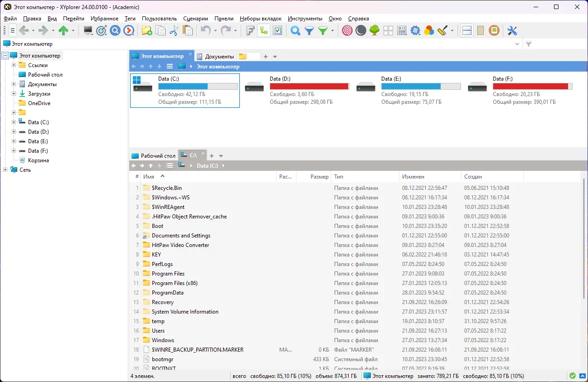Click the Forward arrow in main toolbar
Screen dimensions: 588x382
(x=44, y=30)
